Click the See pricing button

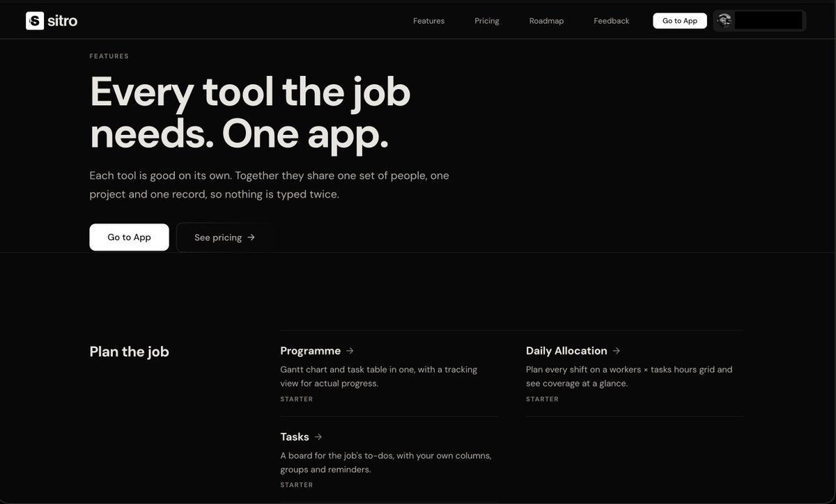point(224,237)
